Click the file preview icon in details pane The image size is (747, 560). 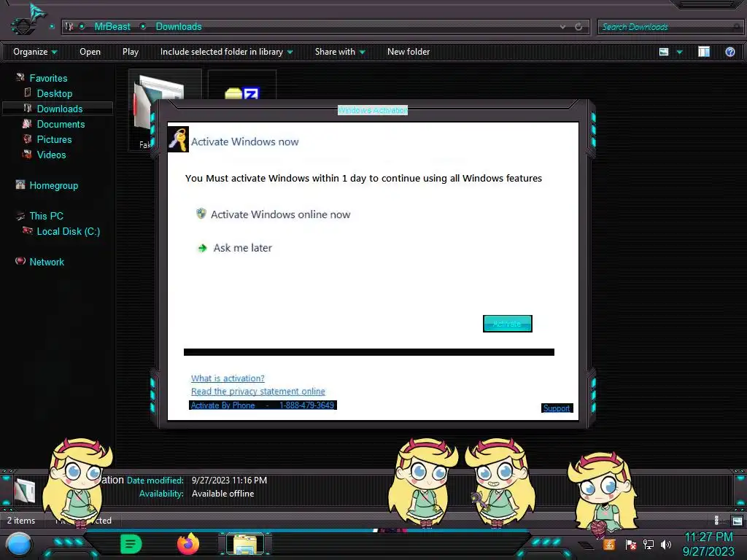24,491
